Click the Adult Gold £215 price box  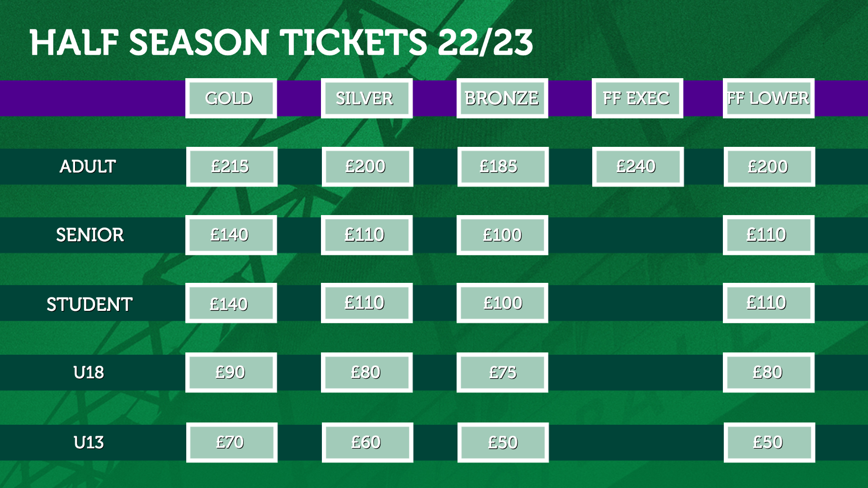231,166
